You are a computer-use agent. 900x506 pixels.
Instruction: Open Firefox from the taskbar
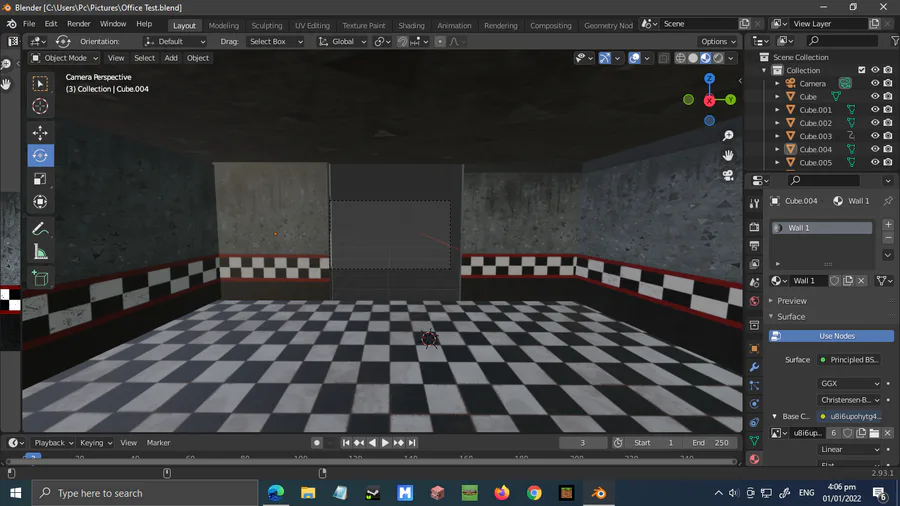(502, 493)
